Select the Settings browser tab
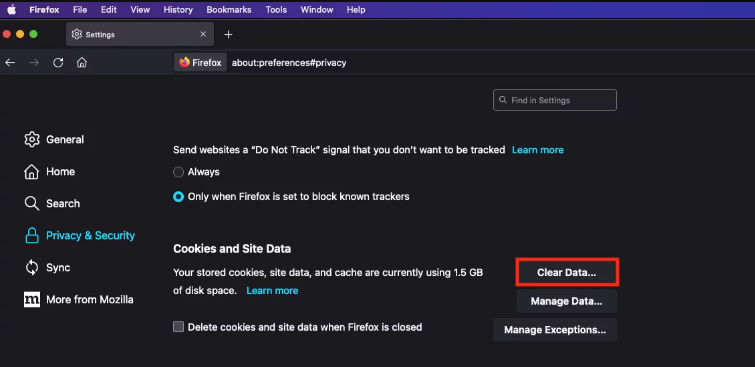The height and width of the screenshot is (367, 755). [140, 34]
